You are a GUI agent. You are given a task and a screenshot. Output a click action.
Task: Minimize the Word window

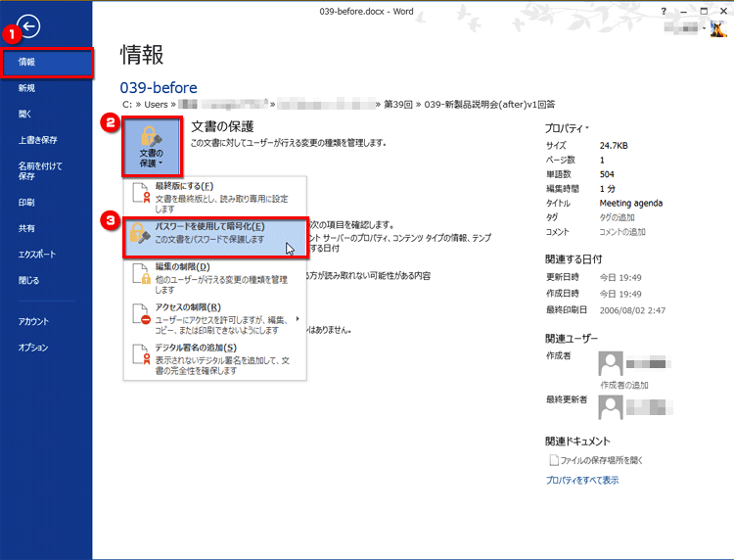coord(684,11)
